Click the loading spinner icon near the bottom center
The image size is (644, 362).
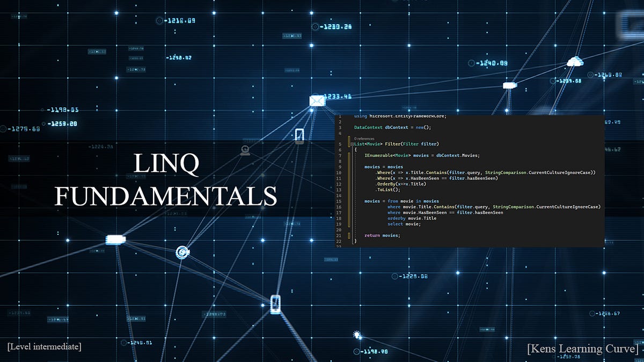point(356,334)
